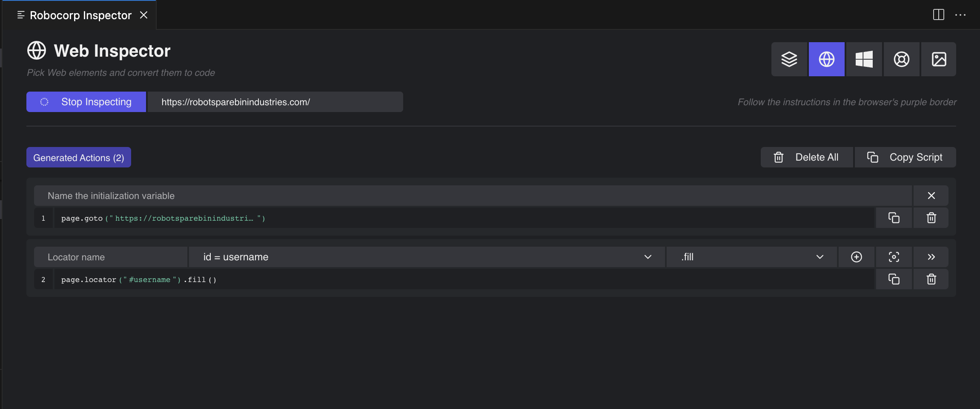980x409 pixels.
Task: Click the Locator name input field
Action: coord(111,257)
